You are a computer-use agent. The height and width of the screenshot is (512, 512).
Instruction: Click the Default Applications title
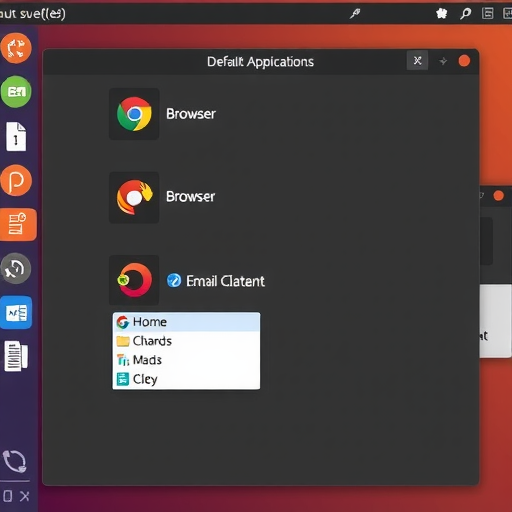[260, 62]
